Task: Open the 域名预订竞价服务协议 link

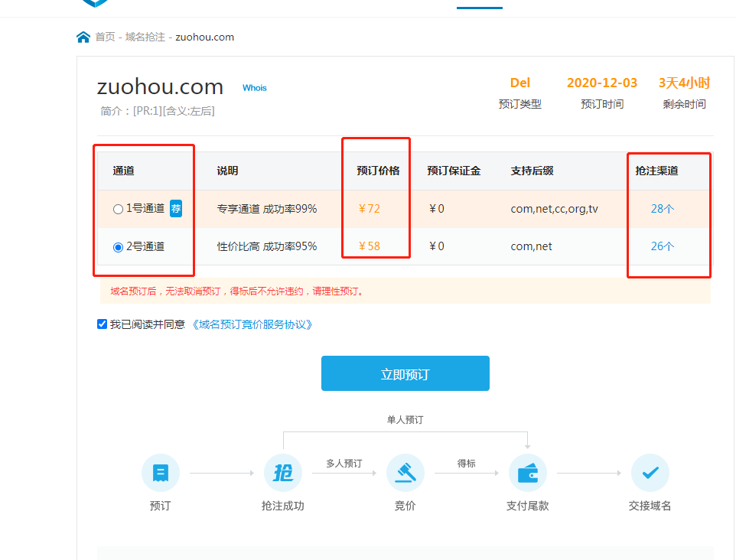Action: coord(252,324)
